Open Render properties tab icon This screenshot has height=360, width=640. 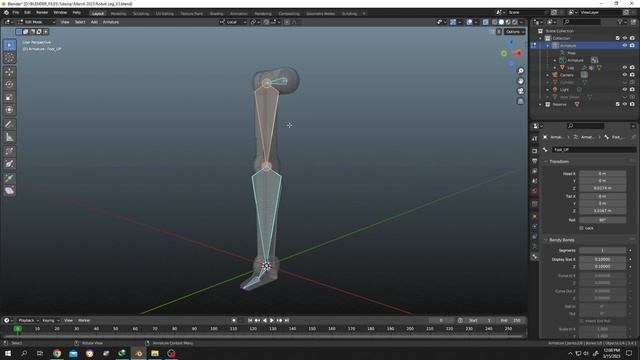pyautogui.click(x=535, y=151)
